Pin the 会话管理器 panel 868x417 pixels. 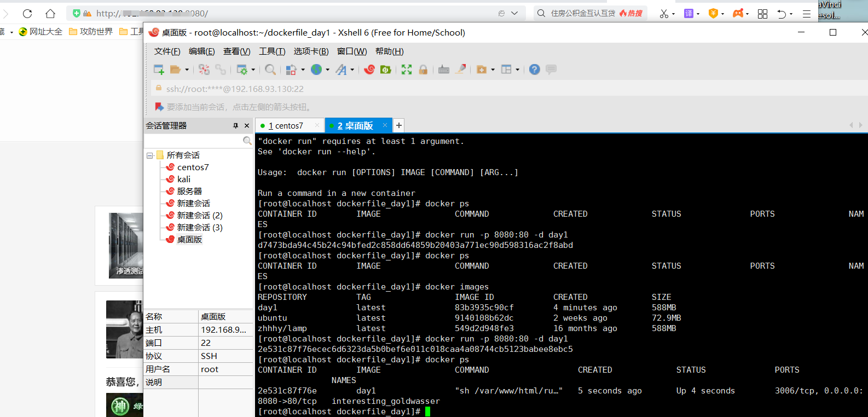(236, 126)
